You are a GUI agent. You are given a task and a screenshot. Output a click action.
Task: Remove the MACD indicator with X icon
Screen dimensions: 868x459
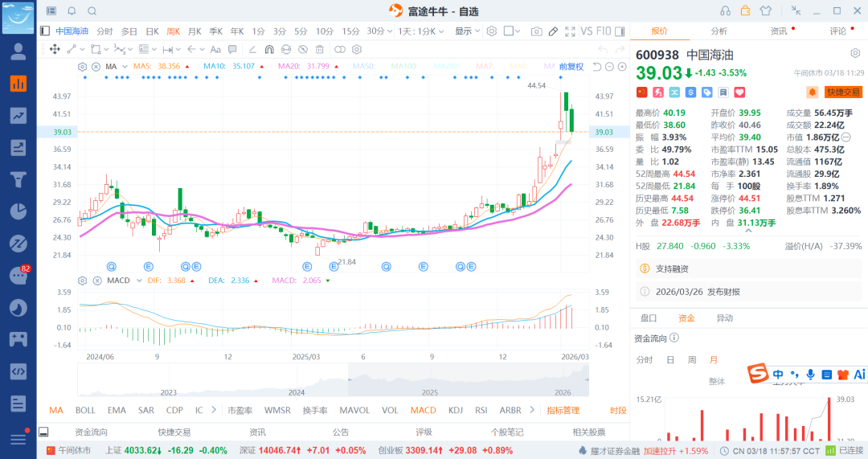[x=97, y=281]
